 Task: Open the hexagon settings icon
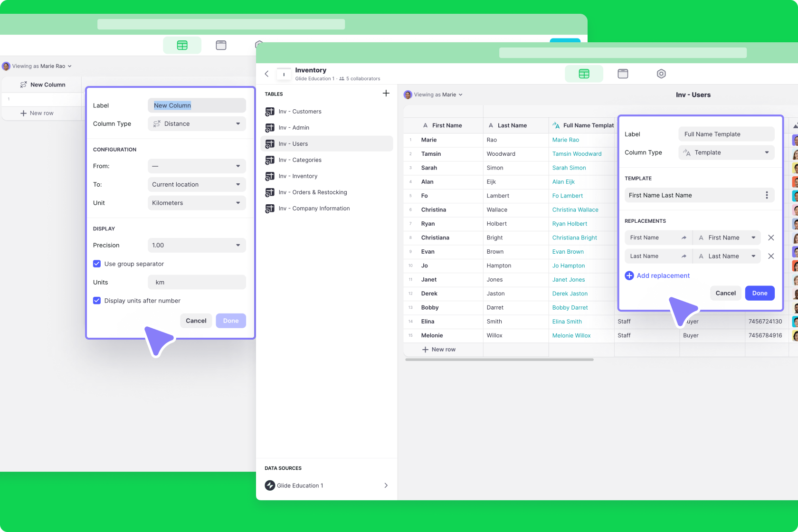pyautogui.click(x=661, y=74)
